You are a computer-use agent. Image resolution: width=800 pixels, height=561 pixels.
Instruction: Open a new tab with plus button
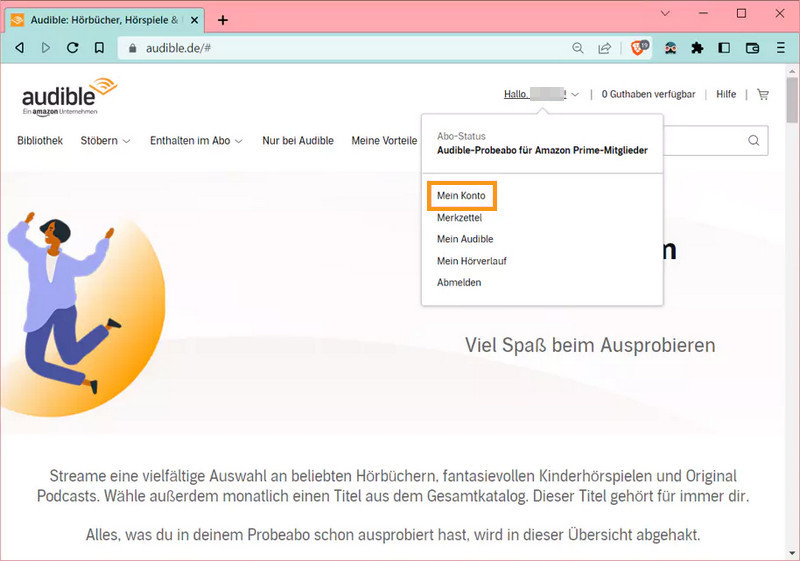click(222, 20)
